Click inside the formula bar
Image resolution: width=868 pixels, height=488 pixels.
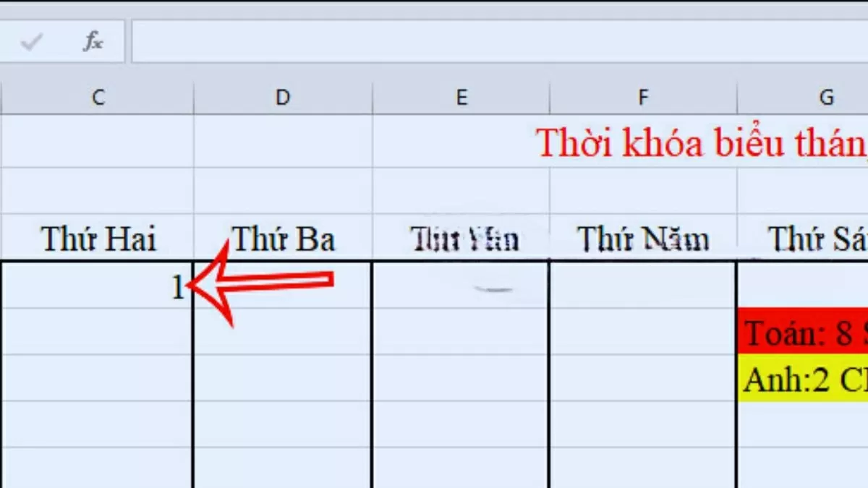click(434, 41)
